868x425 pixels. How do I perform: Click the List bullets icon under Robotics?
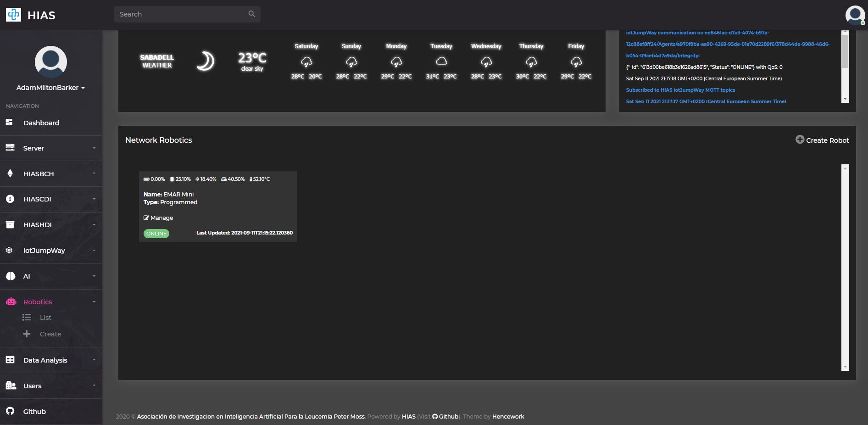point(27,317)
